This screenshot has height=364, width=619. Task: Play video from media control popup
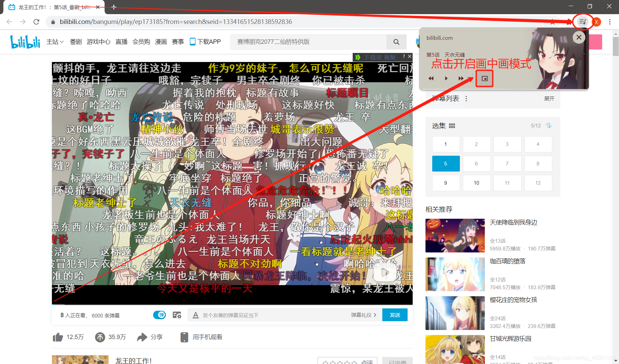pos(446,78)
